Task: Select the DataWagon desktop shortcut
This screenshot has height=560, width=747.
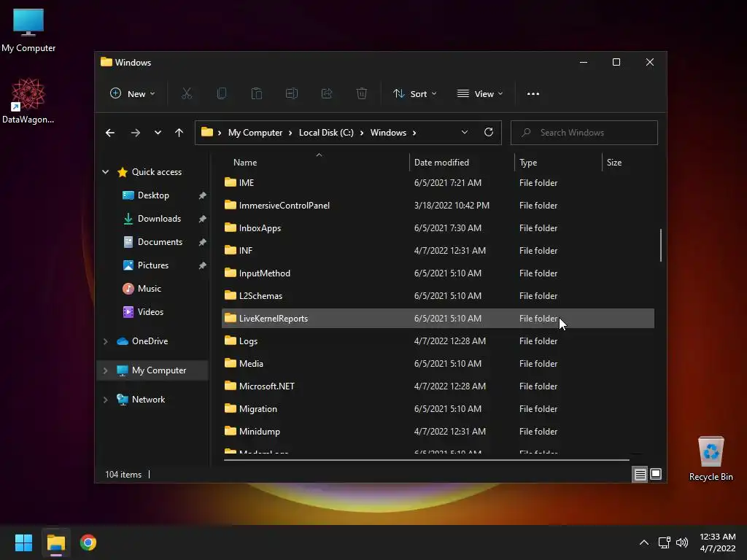Action: pyautogui.click(x=28, y=101)
